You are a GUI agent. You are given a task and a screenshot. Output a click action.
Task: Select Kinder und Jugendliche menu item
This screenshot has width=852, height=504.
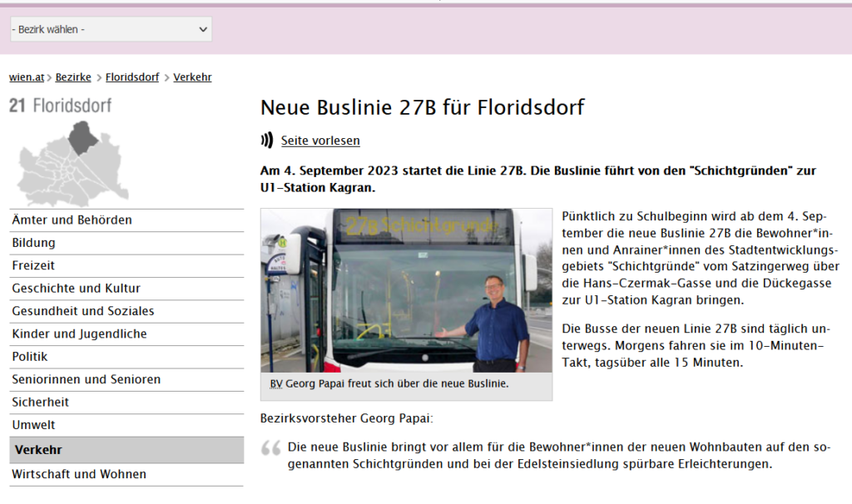[79, 334]
